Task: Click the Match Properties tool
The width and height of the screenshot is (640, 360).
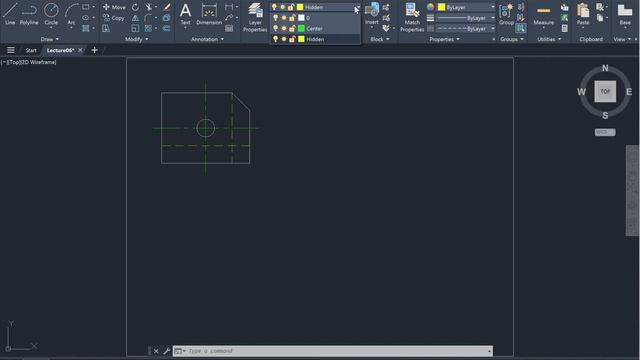Action: pyautogui.click(x=412, y=17)
